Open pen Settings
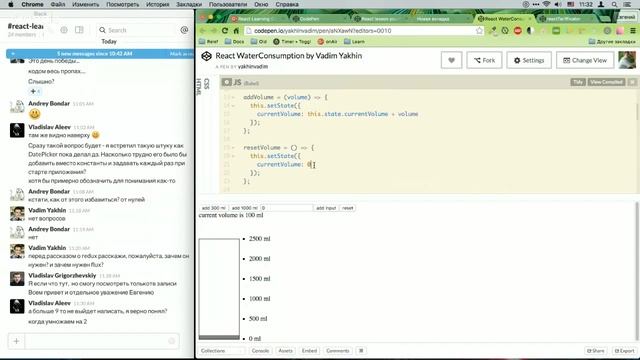 [x=529, y=60]
